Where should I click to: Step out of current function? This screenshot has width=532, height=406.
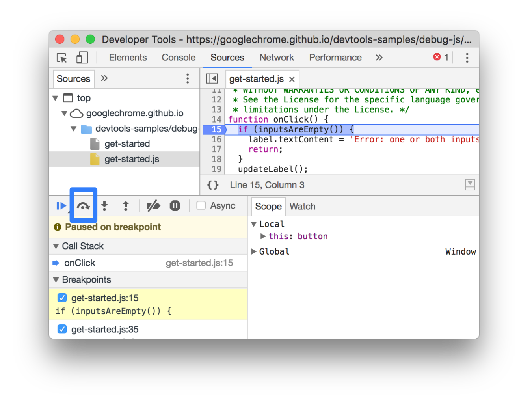click(126, 206)
